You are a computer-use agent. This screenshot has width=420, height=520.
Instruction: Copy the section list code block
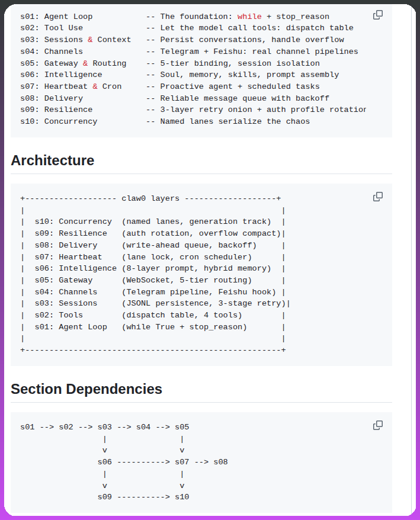377,15
